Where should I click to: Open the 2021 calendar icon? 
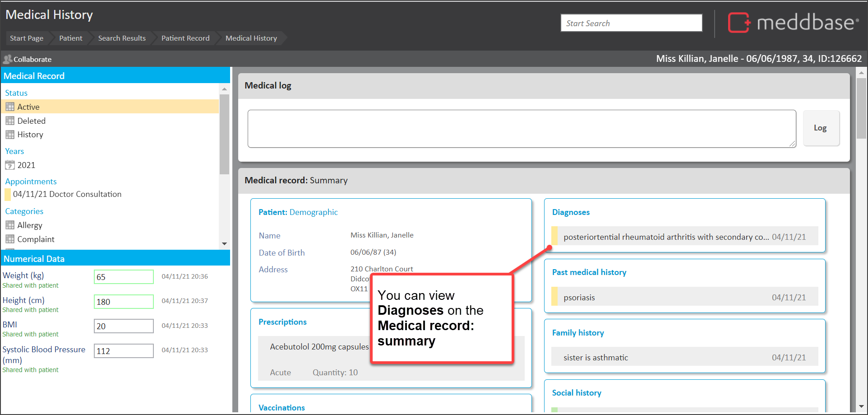pyautogui.click(x=10, y=165)
